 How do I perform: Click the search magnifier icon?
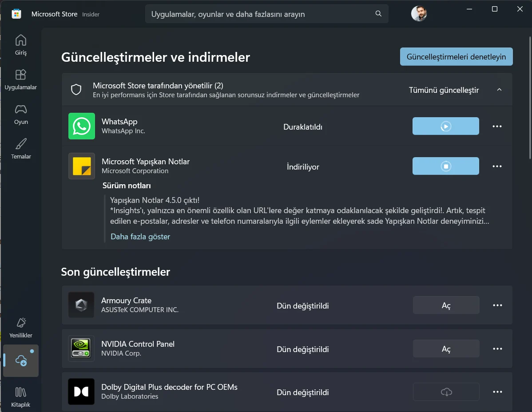point(378,14)
